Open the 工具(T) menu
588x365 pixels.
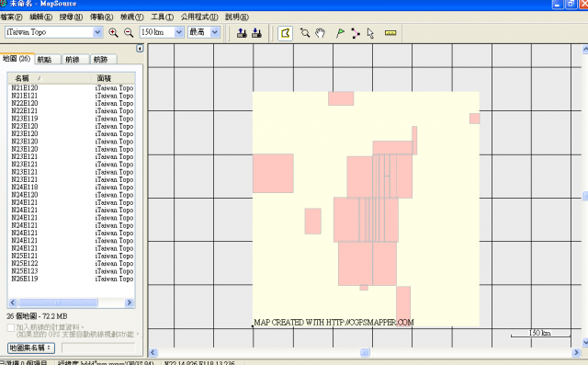coord(162,17)
